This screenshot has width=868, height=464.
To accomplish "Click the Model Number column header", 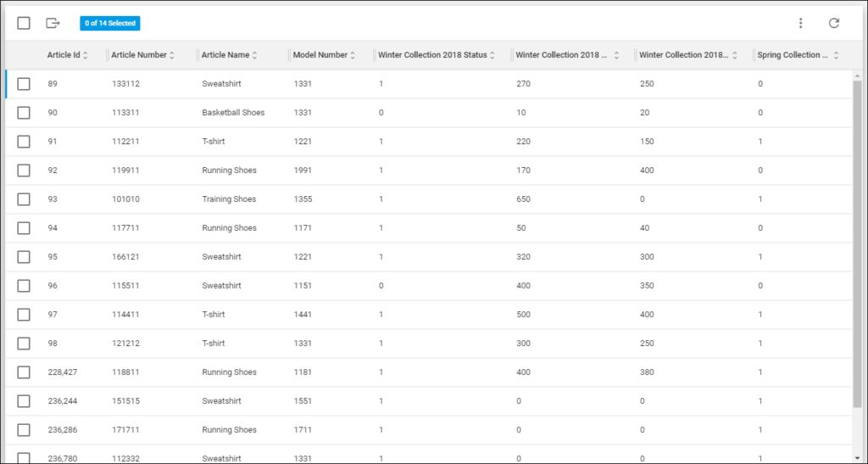I will tap(320, 55).
